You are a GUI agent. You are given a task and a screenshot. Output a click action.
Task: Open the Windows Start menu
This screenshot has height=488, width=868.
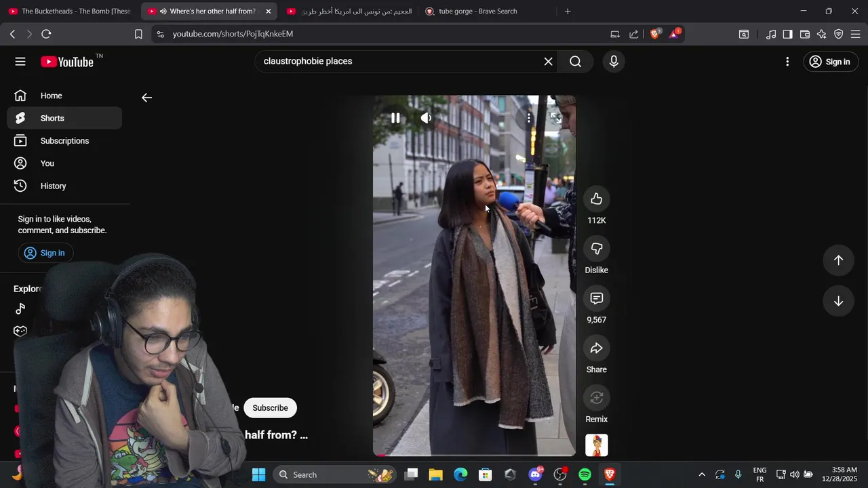click(258, 474)
